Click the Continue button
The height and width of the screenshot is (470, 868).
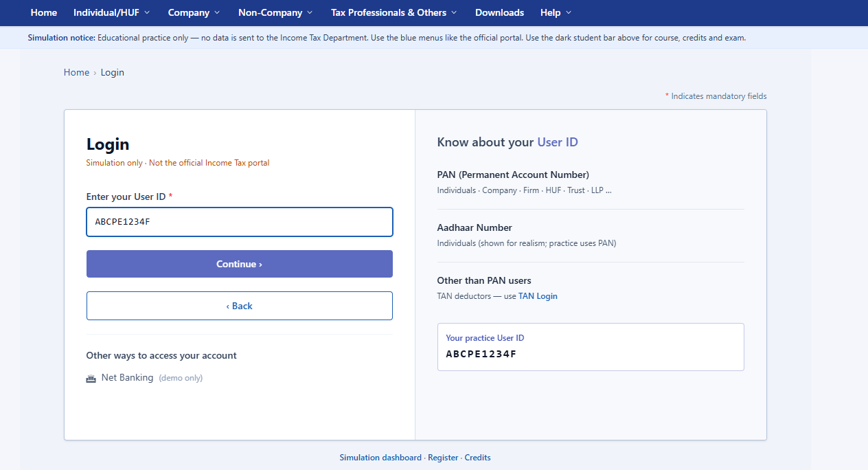click(240, 264)
